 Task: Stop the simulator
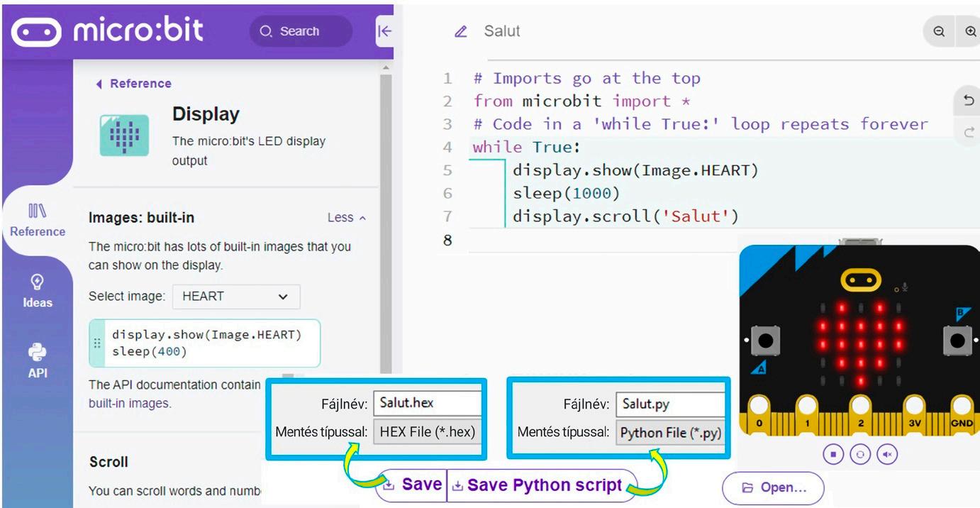click(x=834, y=454)
